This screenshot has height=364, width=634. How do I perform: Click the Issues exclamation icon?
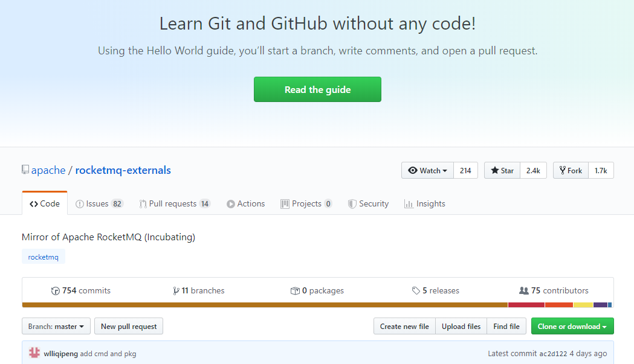80,204
